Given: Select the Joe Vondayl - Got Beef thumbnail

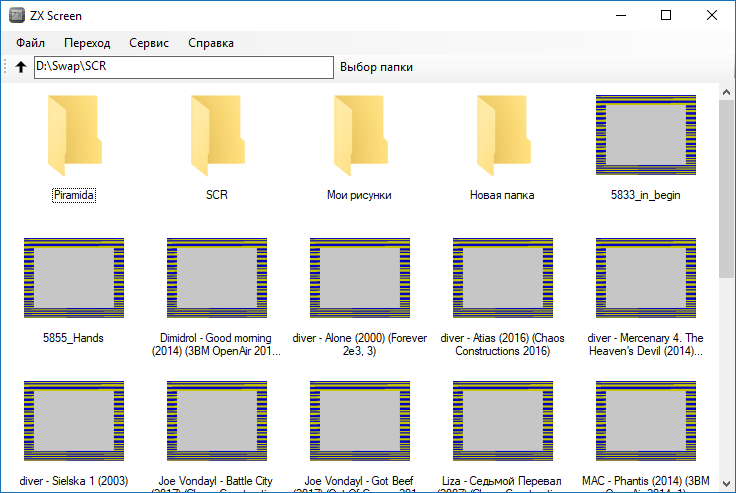Looking at the screenshot, I should [x=360, y=421].
